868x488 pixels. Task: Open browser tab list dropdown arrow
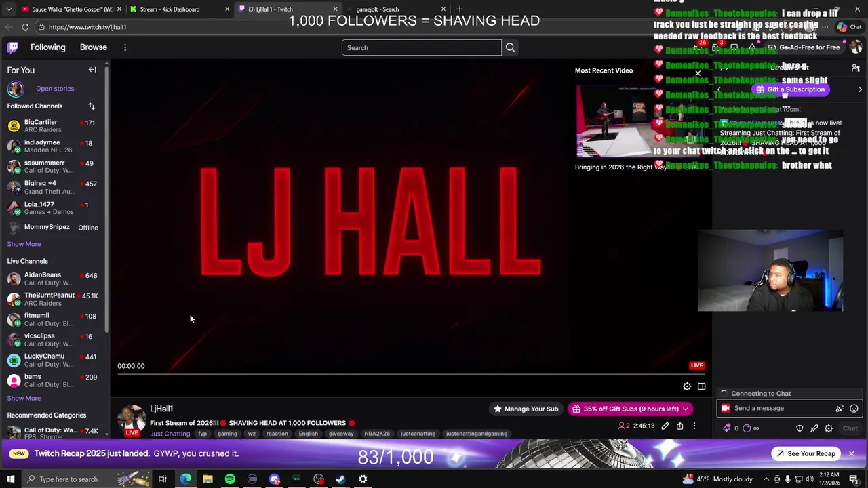pos(9,9)
